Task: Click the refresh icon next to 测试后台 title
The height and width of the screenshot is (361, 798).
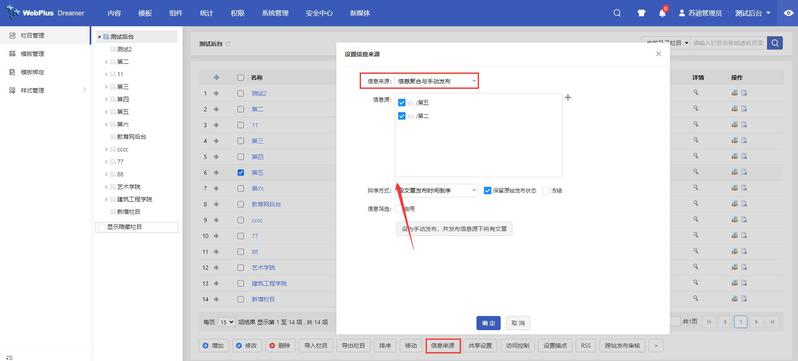Action: [x=228, y=44]
